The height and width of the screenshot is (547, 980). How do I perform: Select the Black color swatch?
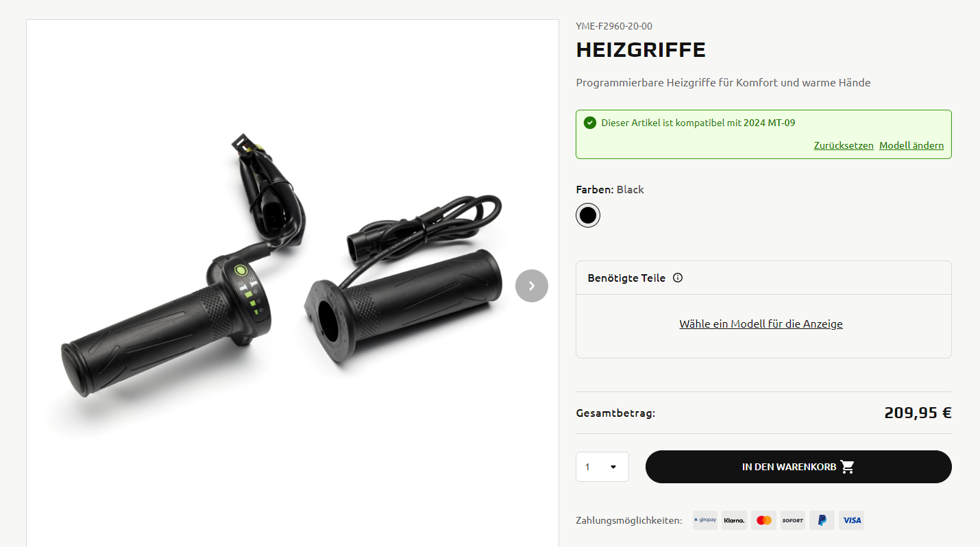588,215
